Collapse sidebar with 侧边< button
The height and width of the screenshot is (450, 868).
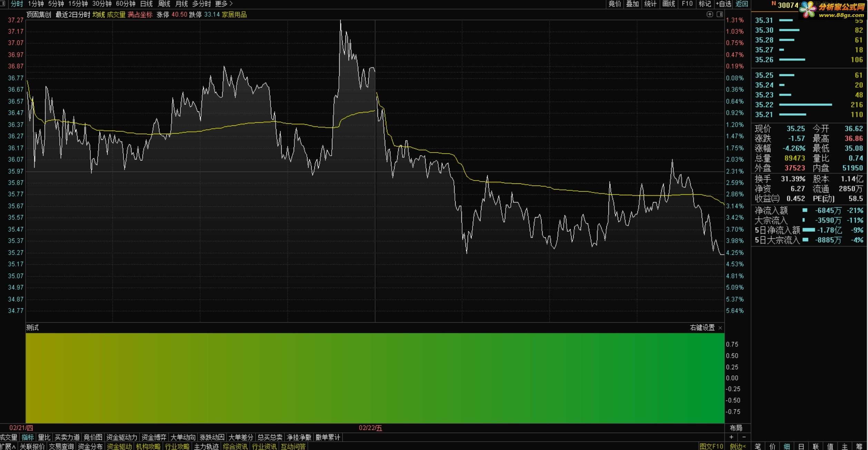(x=738, y=446)
